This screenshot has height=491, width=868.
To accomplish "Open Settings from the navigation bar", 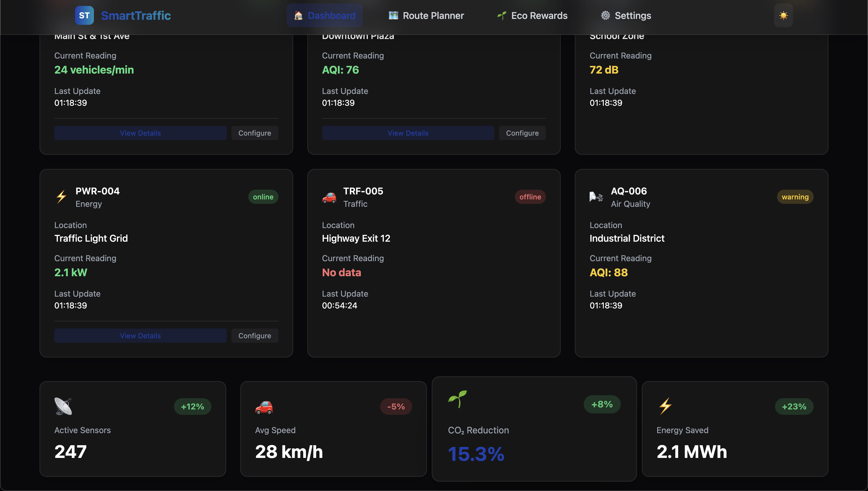I will 626,16.
